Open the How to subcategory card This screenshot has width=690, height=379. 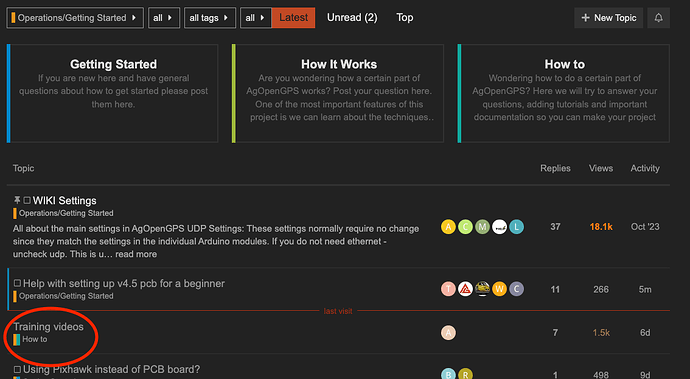coord(564,93)
